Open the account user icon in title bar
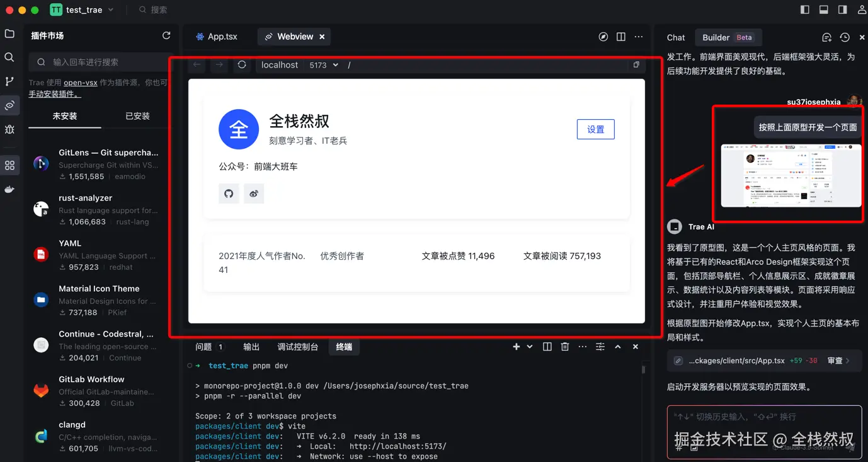 tap(862, 9)
